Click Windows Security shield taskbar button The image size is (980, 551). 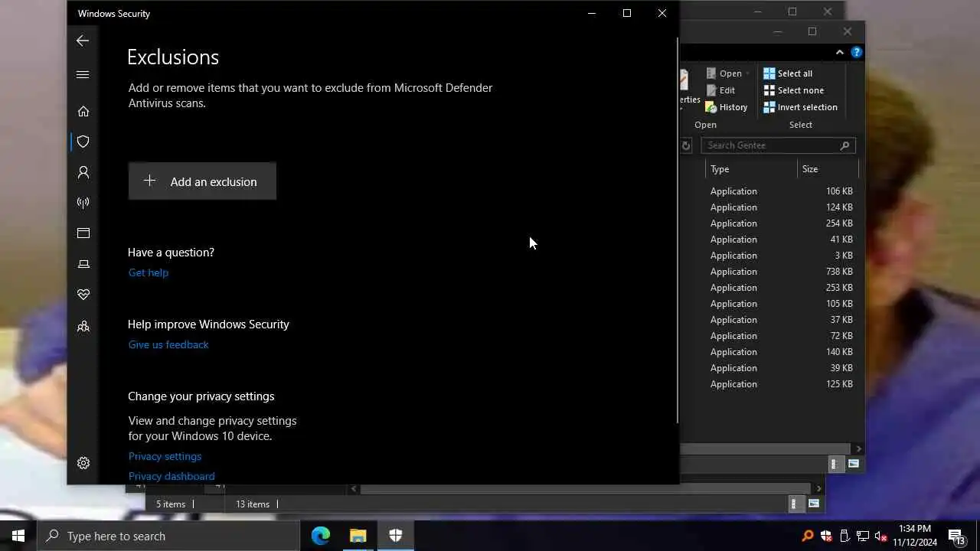396,536
